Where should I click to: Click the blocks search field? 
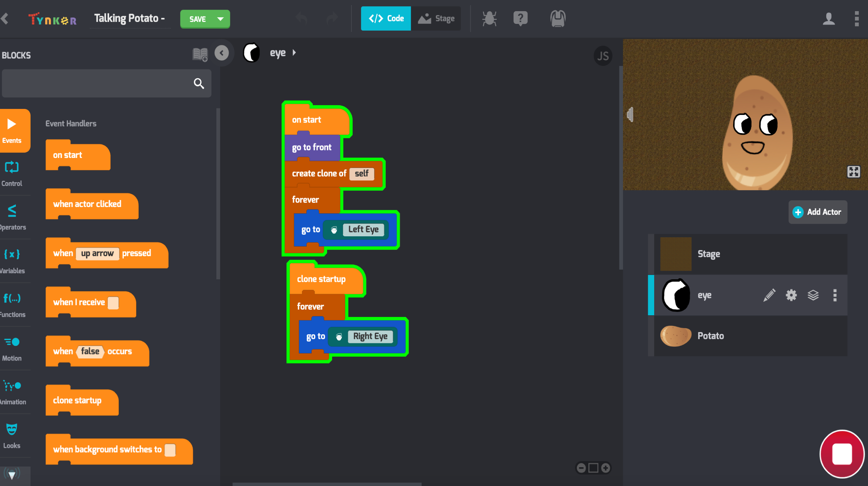[107, 83]
